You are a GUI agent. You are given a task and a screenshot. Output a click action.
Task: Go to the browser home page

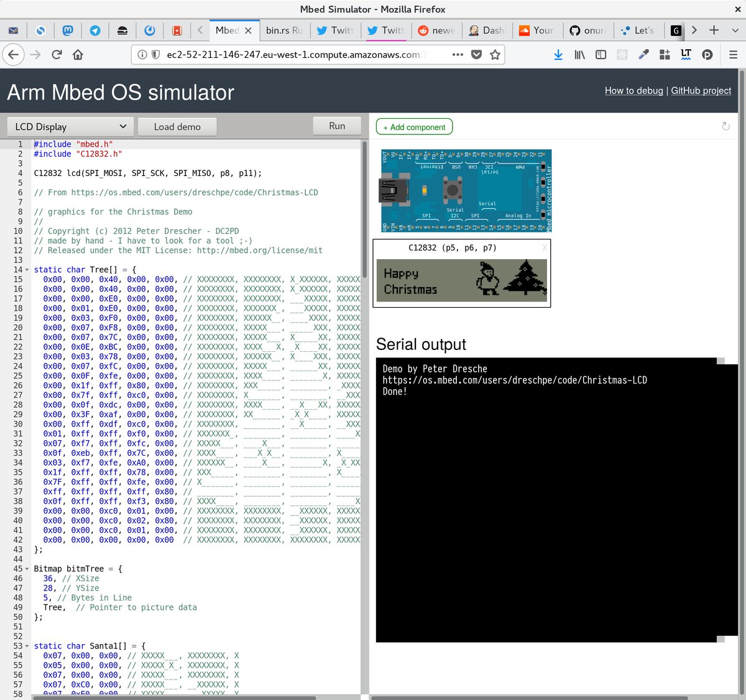tap(78, 55)
